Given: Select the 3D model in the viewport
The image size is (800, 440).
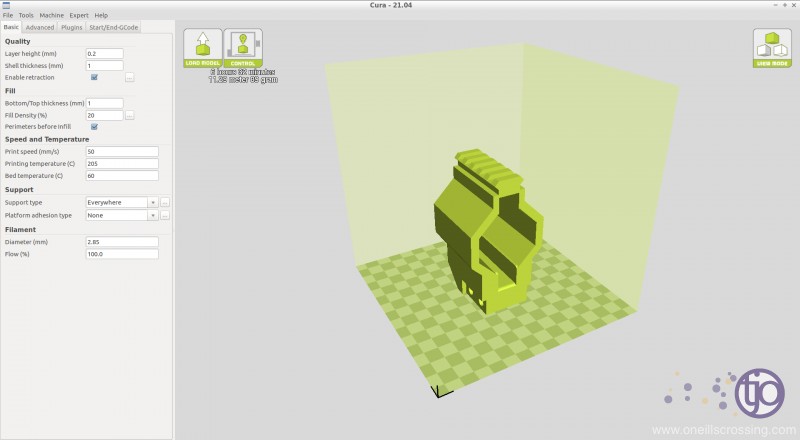Looking at the screenshot, I should pos(487,232).
